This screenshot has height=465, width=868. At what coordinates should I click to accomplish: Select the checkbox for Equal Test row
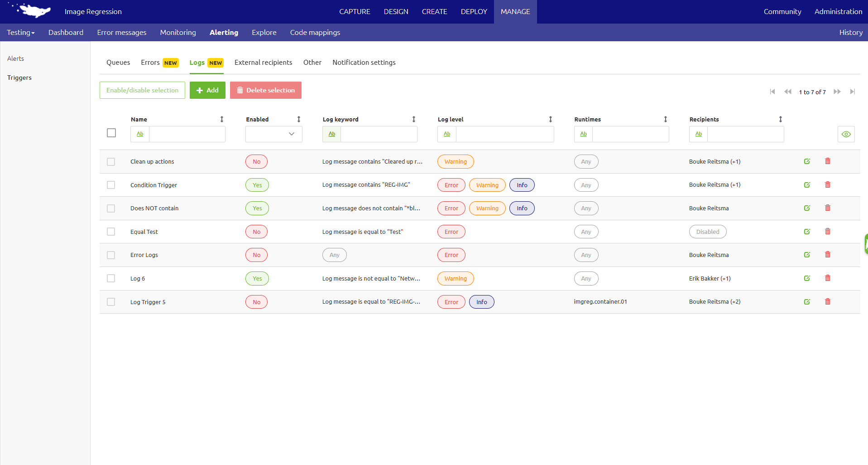tap(111, 231)
